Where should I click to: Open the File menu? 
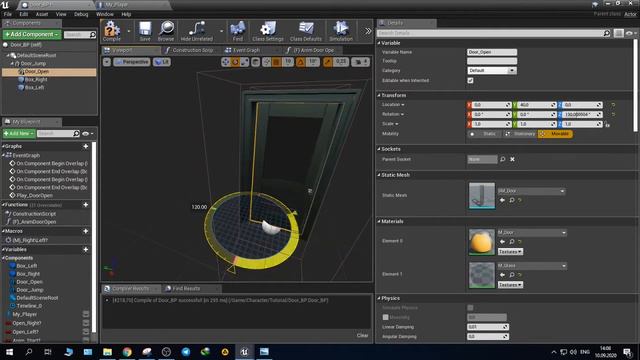click(8, 14)
